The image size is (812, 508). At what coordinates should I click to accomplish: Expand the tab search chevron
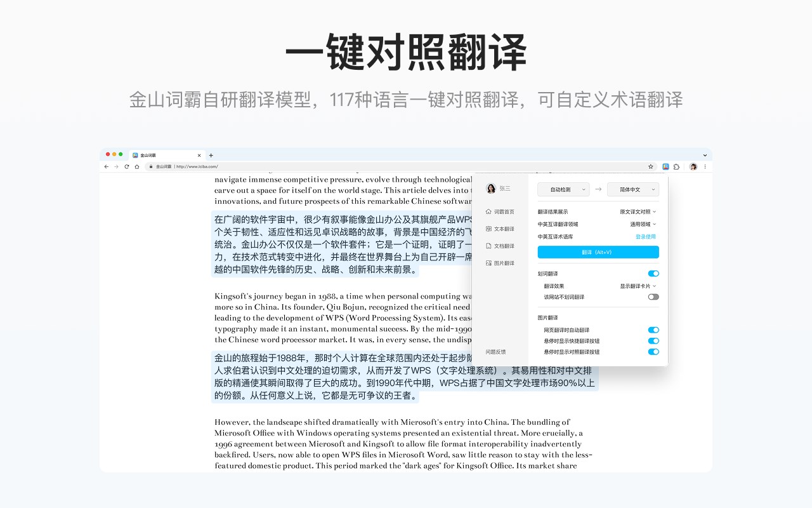point(705,155)
